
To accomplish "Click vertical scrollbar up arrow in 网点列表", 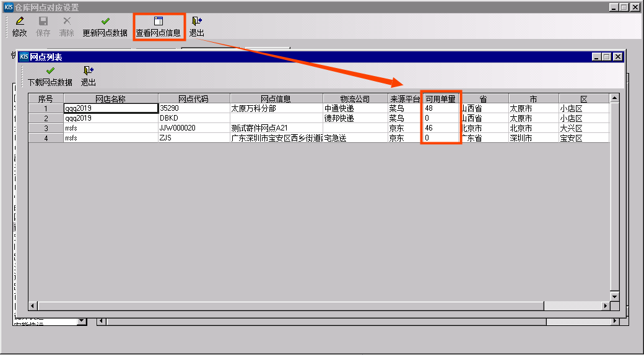I will tap(614, 98).
